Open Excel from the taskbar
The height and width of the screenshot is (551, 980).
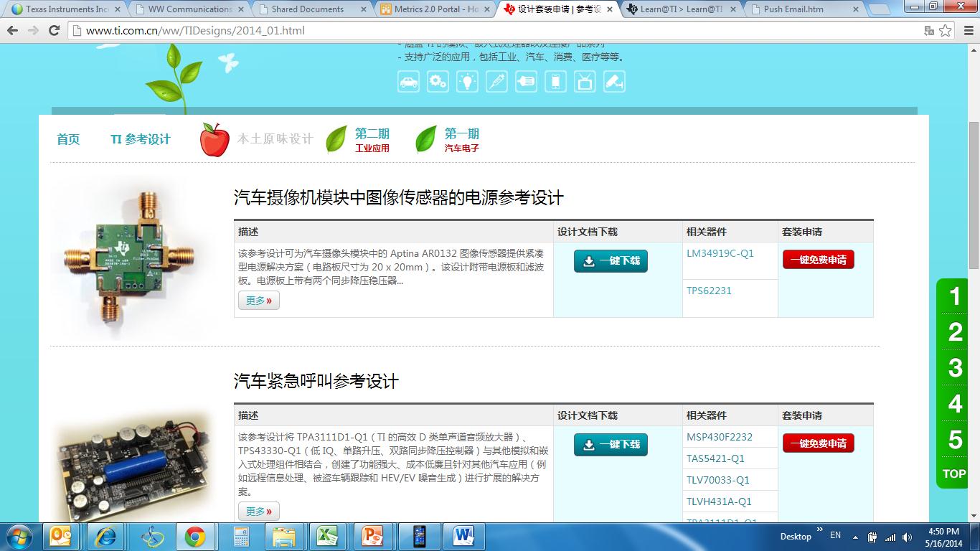pos(328,537)
